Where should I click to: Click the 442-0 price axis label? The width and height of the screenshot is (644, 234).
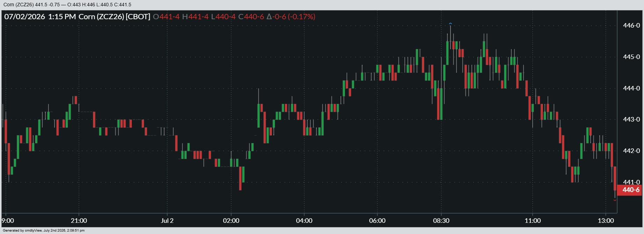pos(631,151)
